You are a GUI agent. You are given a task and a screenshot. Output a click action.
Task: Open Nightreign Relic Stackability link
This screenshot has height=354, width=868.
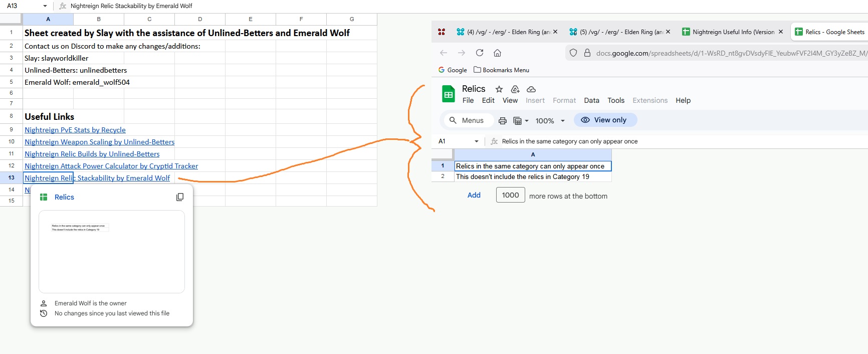pyautogui.click(x=97, y=178)
